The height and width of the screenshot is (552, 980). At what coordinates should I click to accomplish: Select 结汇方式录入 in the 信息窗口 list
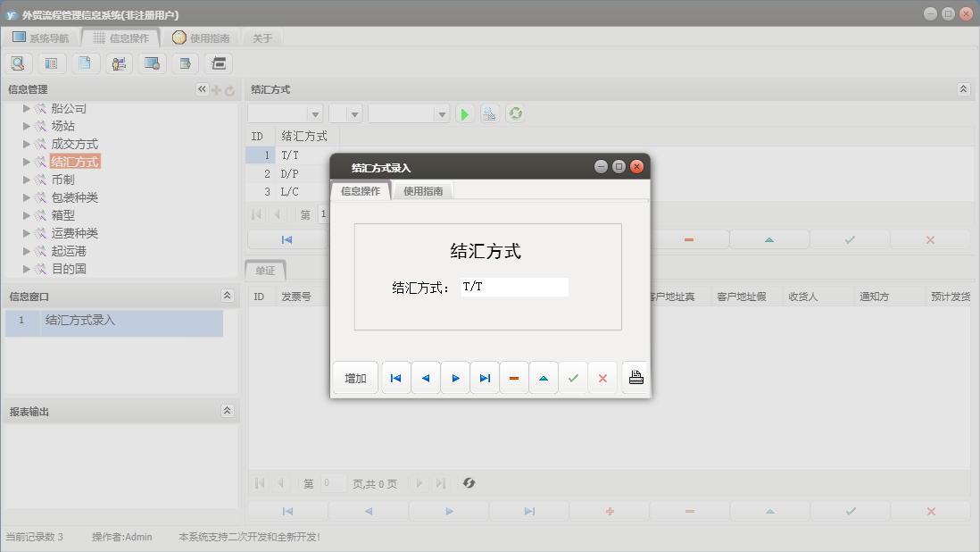(x=98, y=323)
